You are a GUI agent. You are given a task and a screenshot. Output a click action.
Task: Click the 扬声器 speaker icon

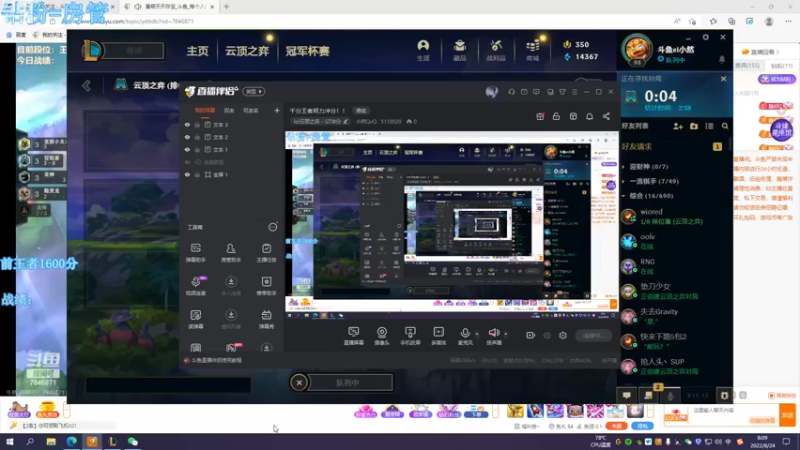pyautogui.click(x=493, y=333)
